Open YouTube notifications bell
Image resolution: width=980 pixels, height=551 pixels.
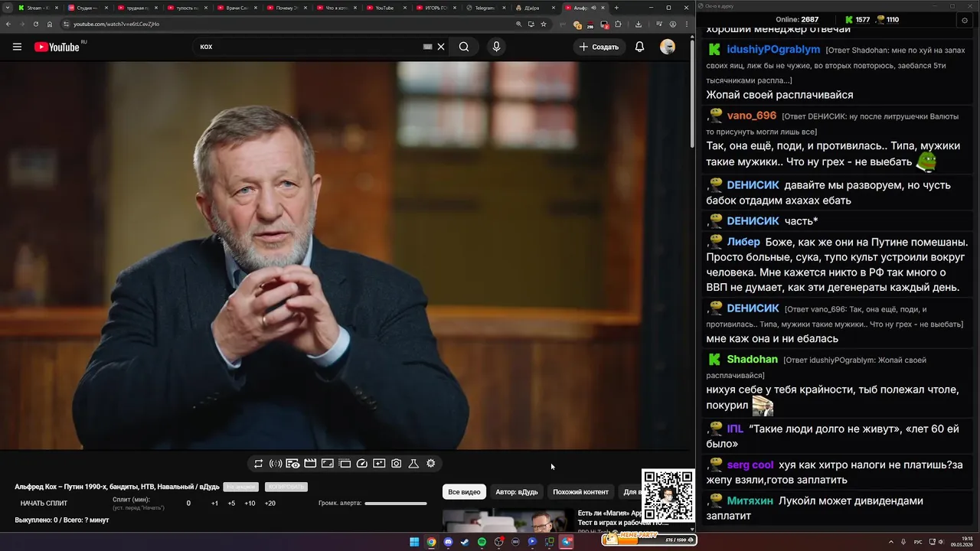point(639,47)
